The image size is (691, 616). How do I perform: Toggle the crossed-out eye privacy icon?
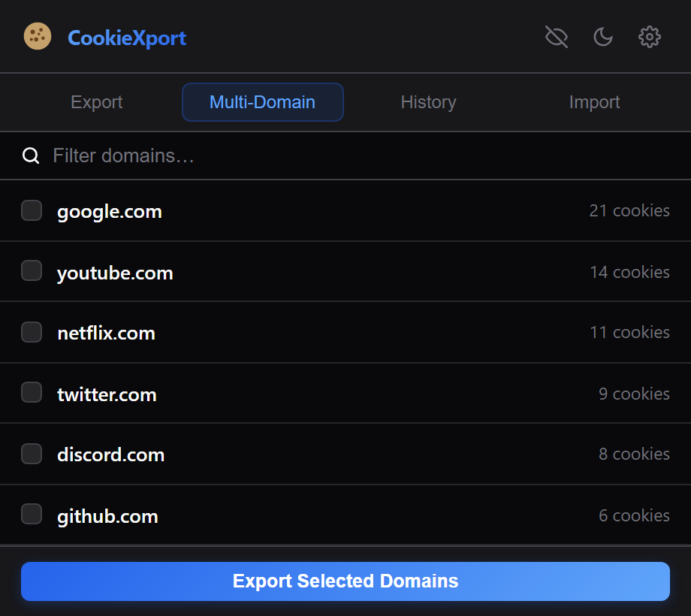(x=556, y=37)
